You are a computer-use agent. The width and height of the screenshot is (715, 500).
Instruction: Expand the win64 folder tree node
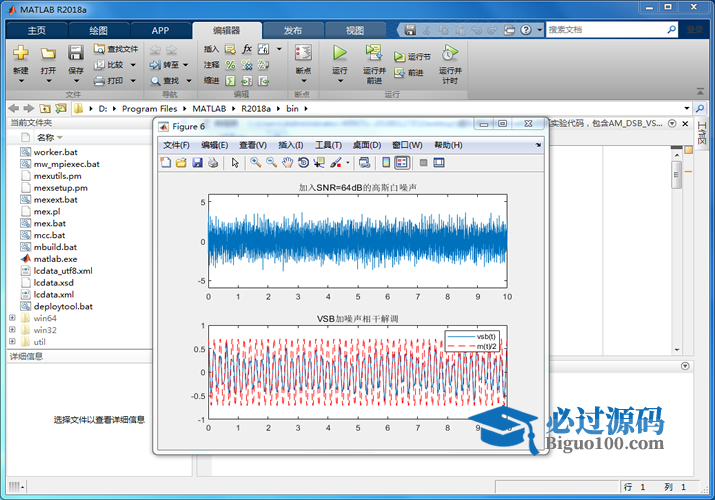(x=12, y=318)
